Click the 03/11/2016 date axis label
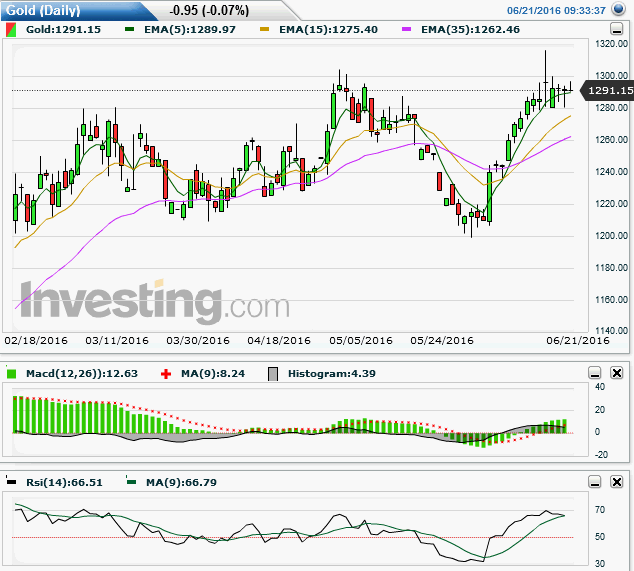The image size is (634, 571). (117, 340)
